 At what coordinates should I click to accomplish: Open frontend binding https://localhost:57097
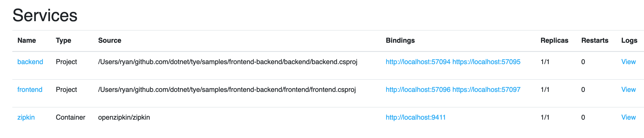pos(486,90)
